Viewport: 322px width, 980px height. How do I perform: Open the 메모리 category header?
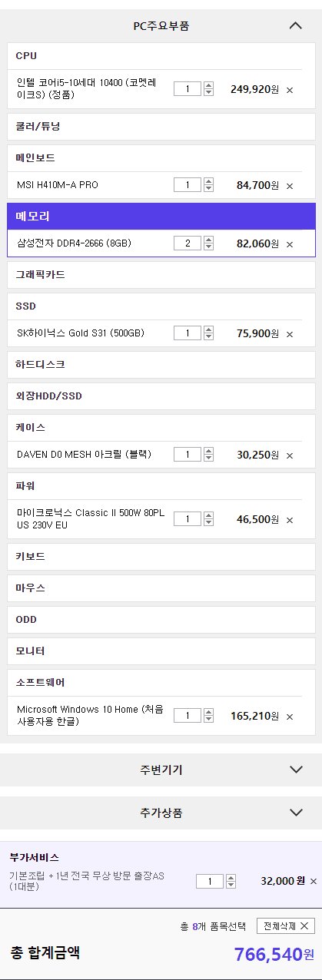161,217
